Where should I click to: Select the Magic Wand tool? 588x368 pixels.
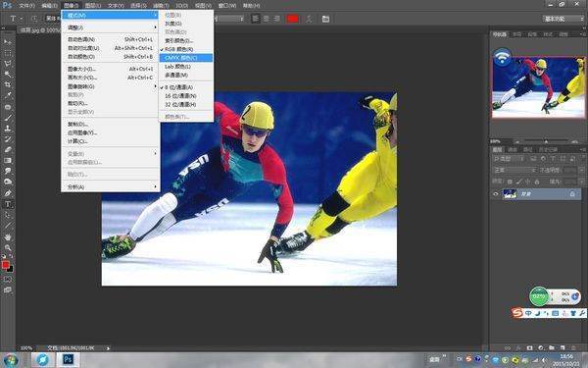tap(8, 74)
